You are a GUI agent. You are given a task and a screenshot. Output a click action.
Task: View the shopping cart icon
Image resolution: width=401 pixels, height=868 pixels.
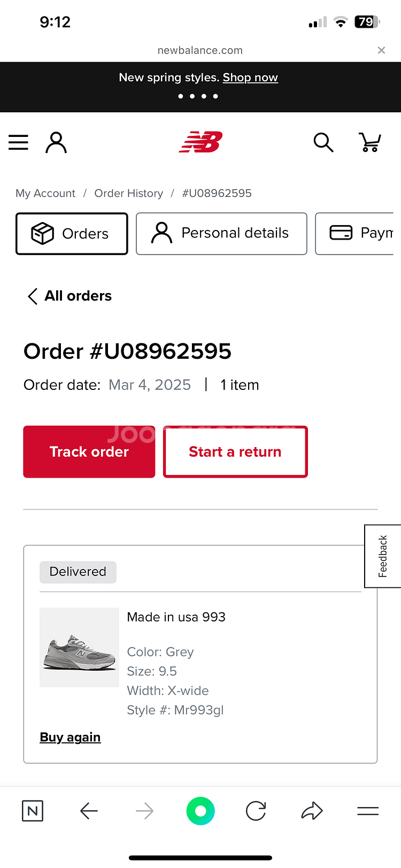369,142
